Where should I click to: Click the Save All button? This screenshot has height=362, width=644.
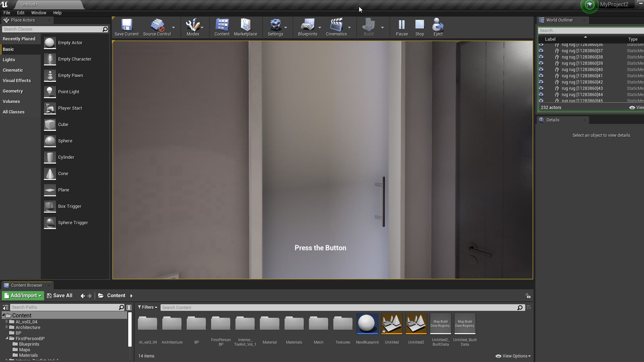(60, 296)
